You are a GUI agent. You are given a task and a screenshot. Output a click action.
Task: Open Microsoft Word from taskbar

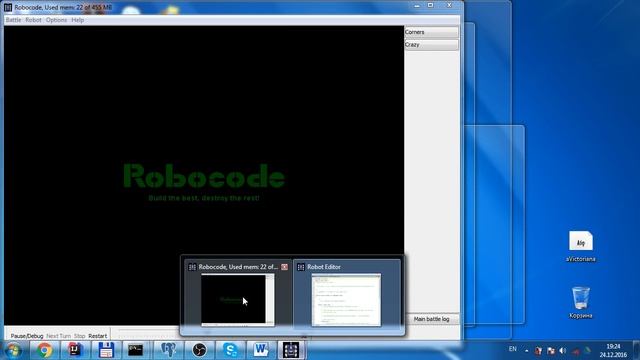(x=261, y=350)
